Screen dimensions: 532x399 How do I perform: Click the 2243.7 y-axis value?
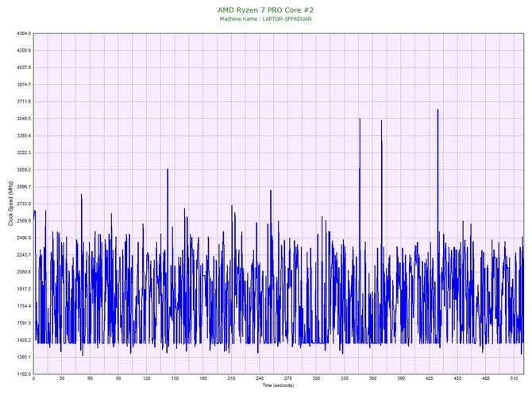tap(24, 255)
